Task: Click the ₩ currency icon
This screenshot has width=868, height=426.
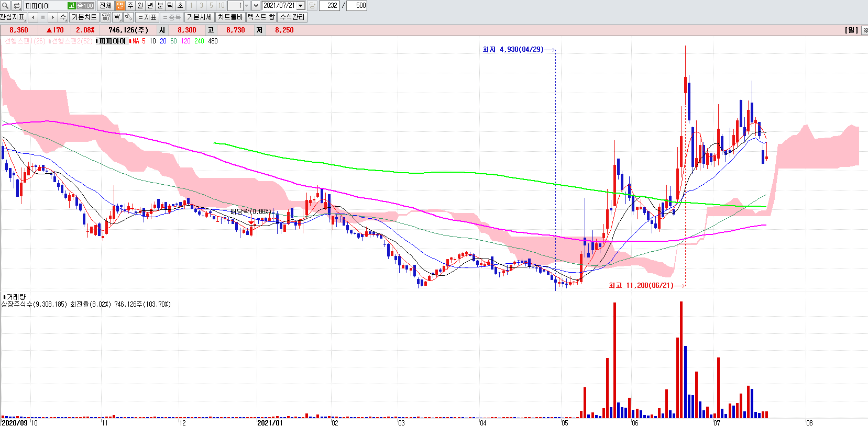Action: 117,17
